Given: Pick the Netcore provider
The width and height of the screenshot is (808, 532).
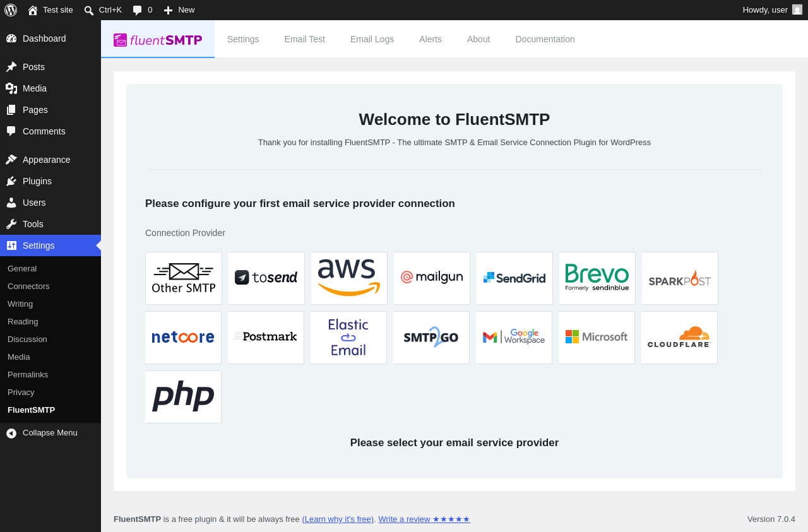Looking at the screenshot, I should 183,338.
